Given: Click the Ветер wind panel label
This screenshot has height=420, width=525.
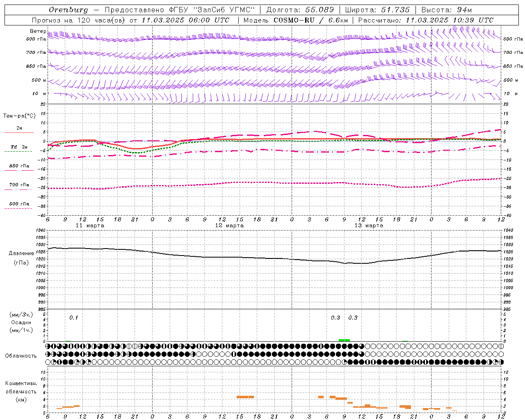Looking at the screenshot, I should (38, 31).
